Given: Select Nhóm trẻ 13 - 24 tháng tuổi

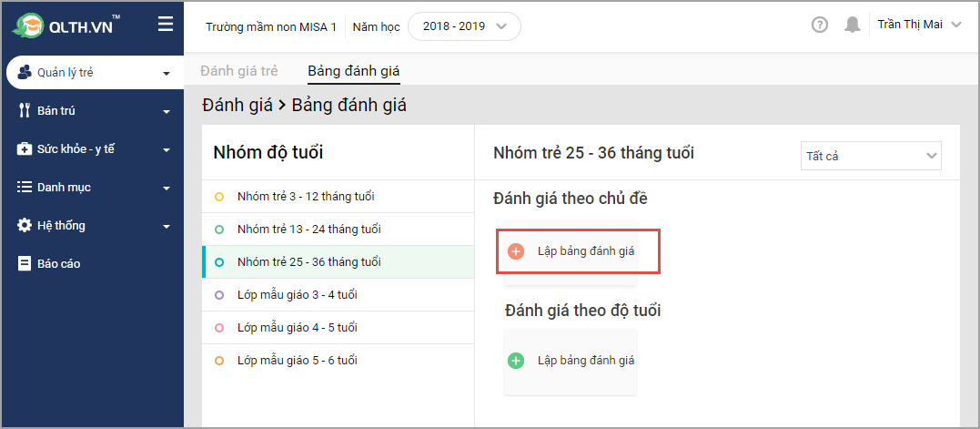Looking at the screenshot, I should [x=308, y=230].
